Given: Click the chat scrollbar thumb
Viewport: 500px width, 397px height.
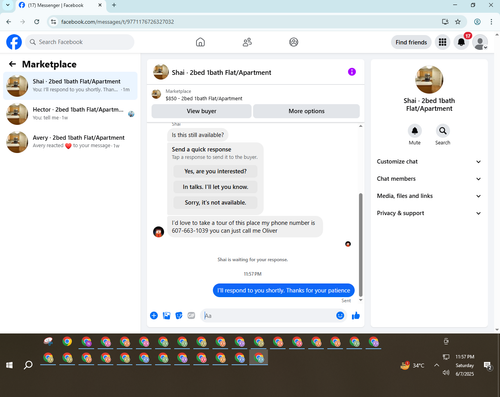Looking at the screenshot, I should (360, 245).
